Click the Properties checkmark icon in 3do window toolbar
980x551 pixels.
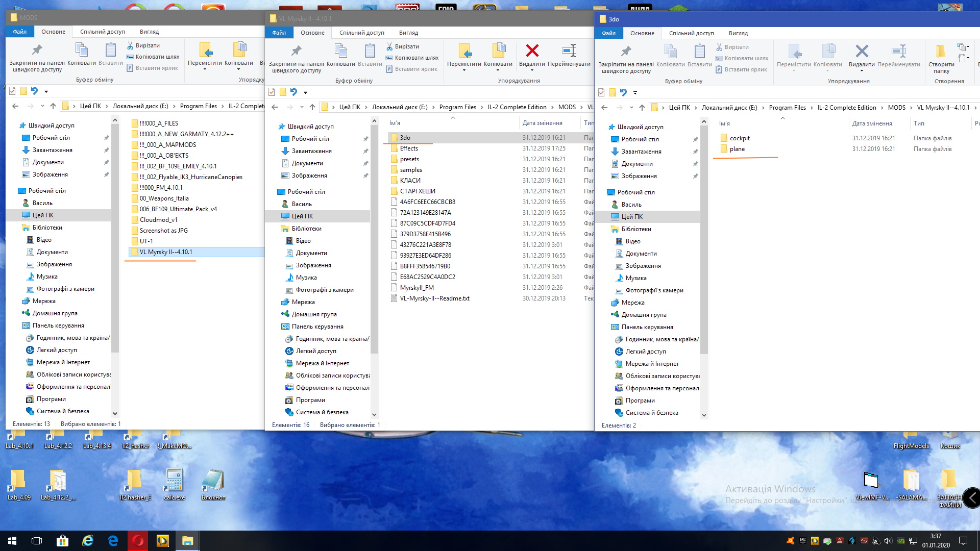[x=601, y=92]
